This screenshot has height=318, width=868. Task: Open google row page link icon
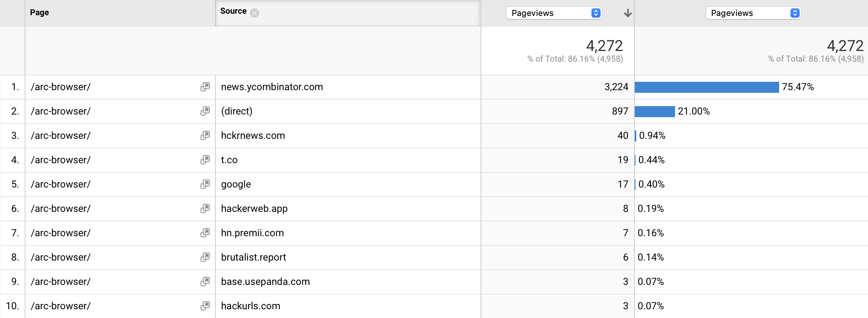[x=205, y=184]
